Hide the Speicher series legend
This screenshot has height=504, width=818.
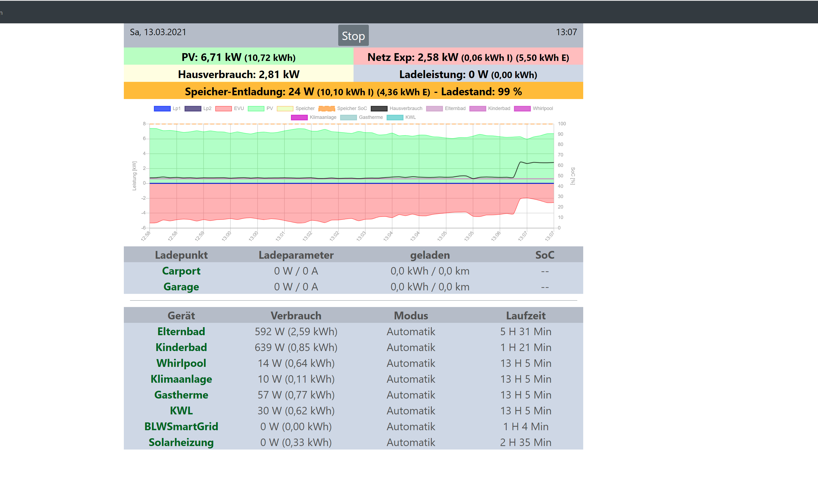point(285,109)
